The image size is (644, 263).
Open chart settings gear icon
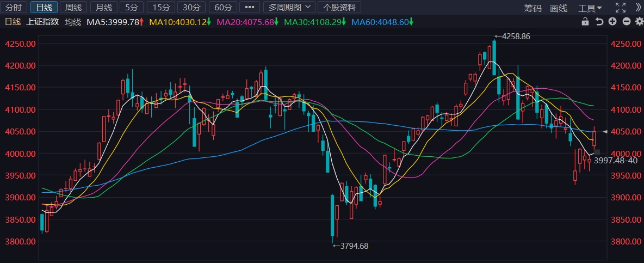coord(639,22)
